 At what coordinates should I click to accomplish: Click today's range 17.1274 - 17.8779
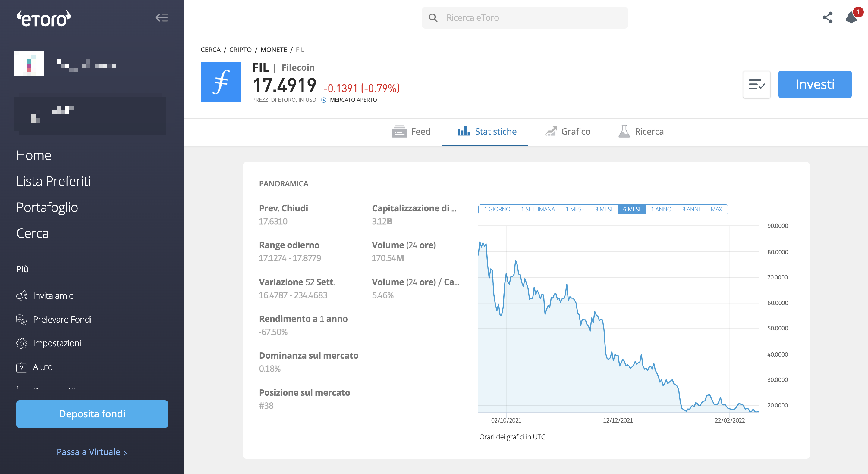coord(290,258)
